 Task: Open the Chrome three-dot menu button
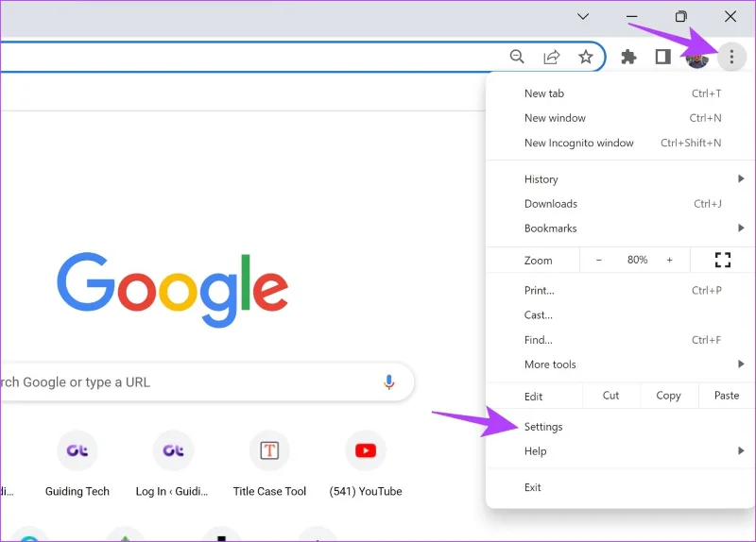[x=731, y=57]
